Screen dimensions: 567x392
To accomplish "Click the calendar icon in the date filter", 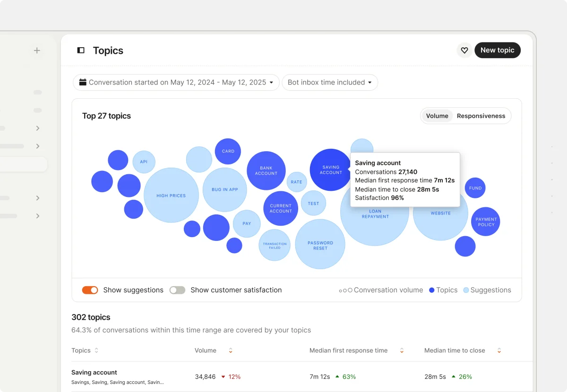I will (84, 82).
